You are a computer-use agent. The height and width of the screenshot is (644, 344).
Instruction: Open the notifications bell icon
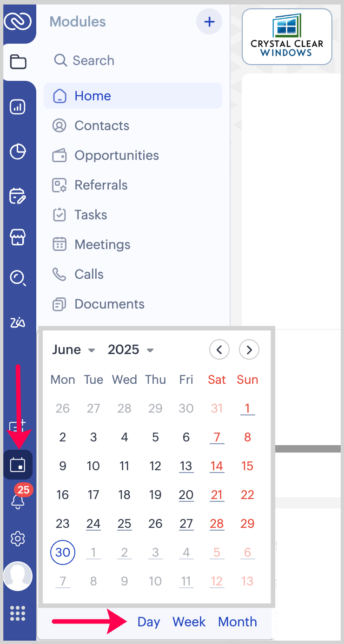pos(18,502)
